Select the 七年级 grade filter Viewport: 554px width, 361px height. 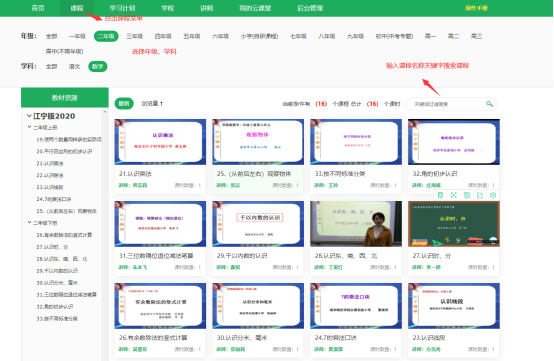coord(299,36)
